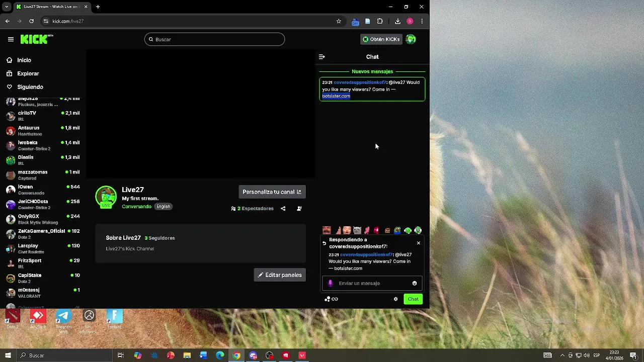Image resolution: width=644 pixels, height=362 pixels.
Task: Collapse the chat panel with arrow icon
Action: (x=322, y=57)
